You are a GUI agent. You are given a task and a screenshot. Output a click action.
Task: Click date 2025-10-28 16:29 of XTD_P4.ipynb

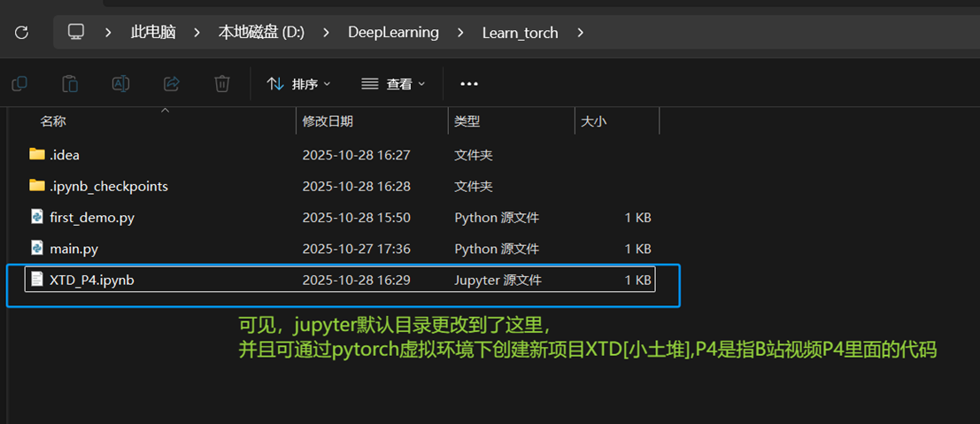point(356,281)
